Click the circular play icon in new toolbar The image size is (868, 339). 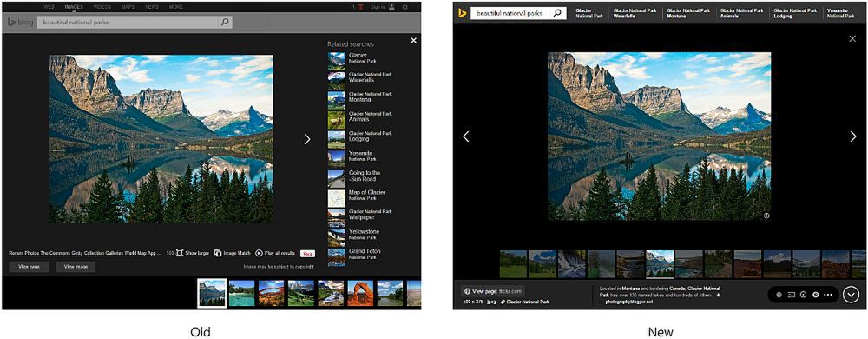[x=803, y=295]
